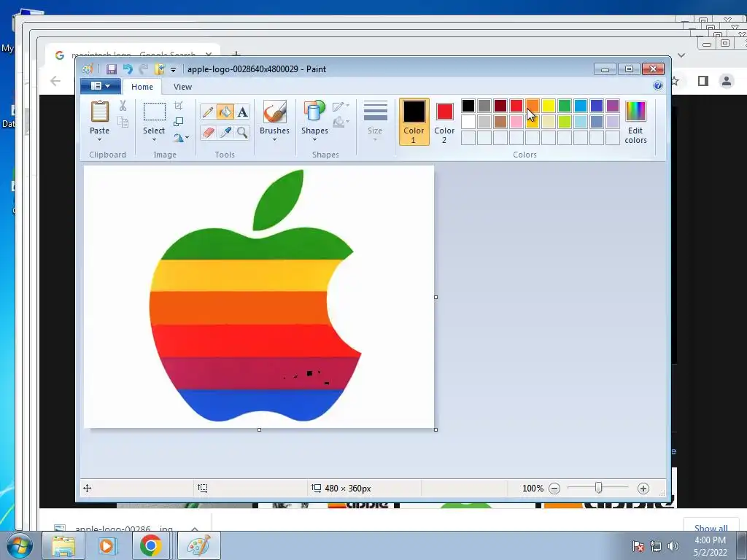Click the Edit colors rainbow icon
The width and height of the screenshot is (747, 560).
tap(635, 112)
